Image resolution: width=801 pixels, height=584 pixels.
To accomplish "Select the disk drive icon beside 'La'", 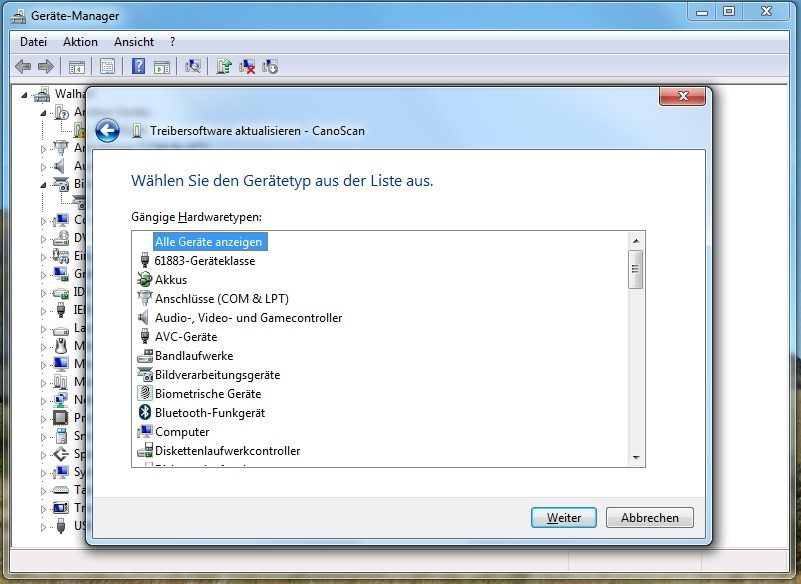I will [61, 329].
